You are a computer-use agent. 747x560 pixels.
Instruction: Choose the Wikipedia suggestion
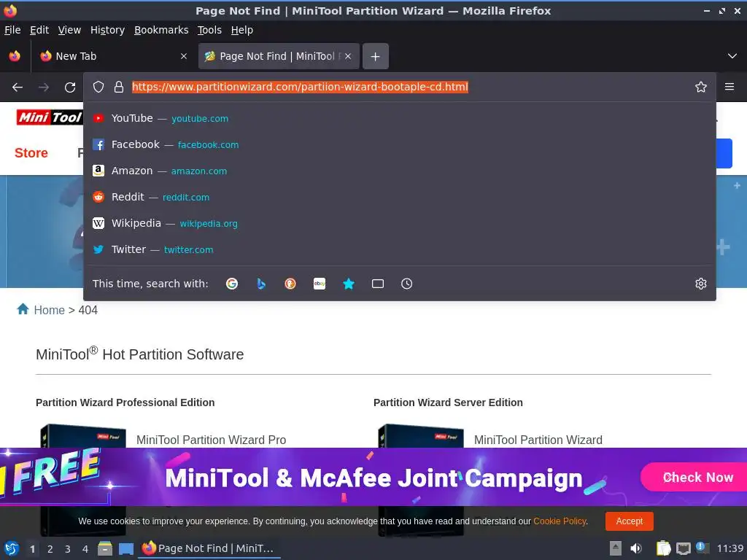tap(399, 223)
